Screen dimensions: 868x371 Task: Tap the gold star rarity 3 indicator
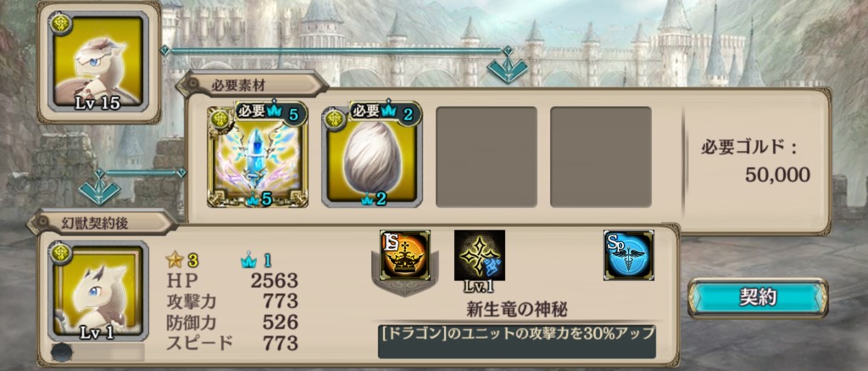[183, 260]
